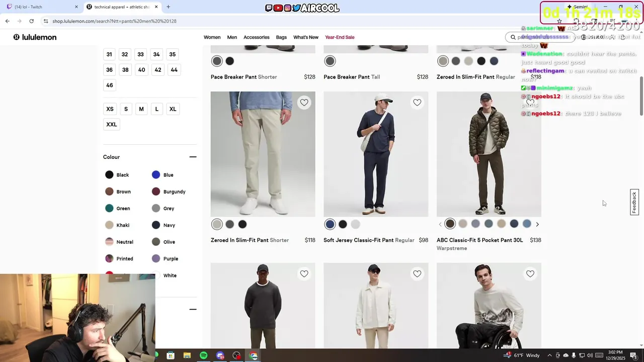The height and width of the screenshot is (362, 644).
Task: Open Zeroed In Slim-Fit Pant Shorter link
Action: 250,240
